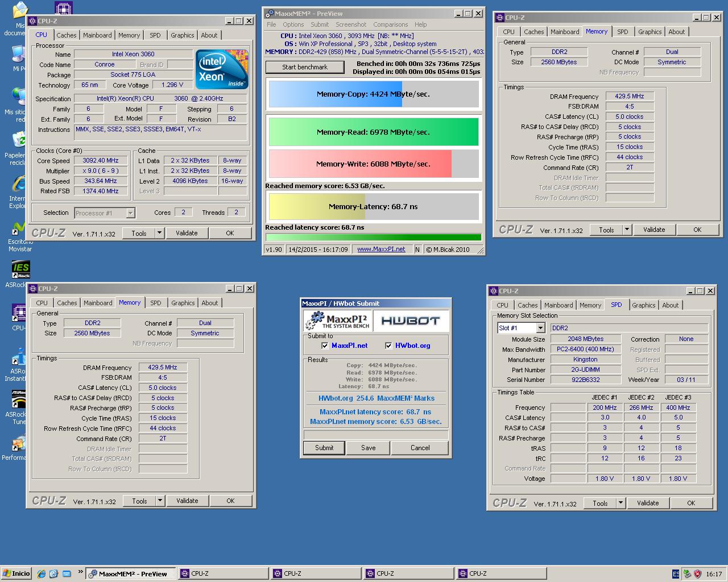
Task: Open Graphics tab in SPD-tab CPU-Z window
Action: click(643, 305)
